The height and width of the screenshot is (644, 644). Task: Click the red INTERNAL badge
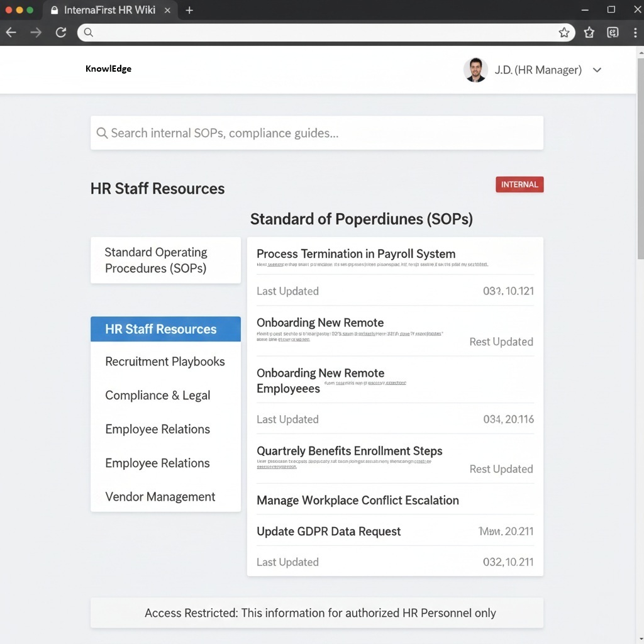519,184
